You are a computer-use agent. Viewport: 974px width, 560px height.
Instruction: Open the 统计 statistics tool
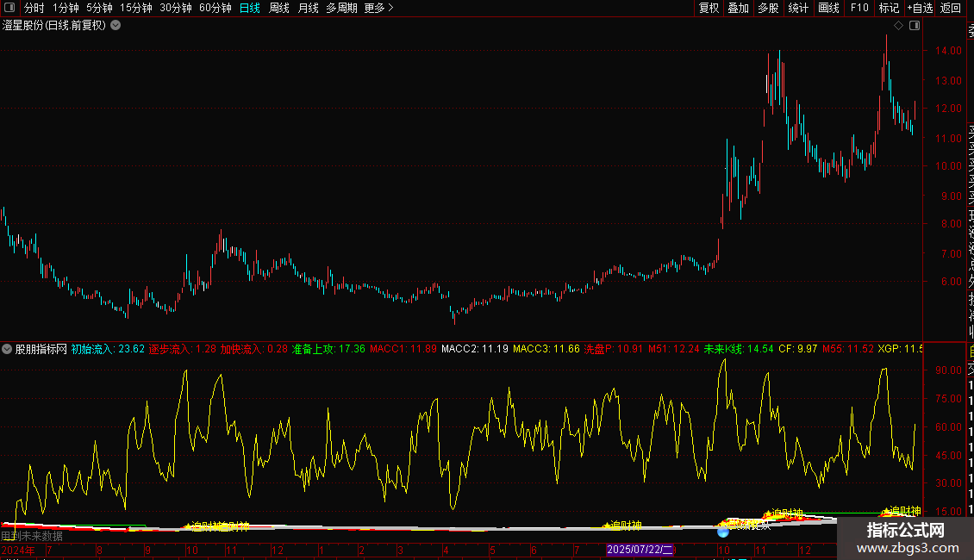tap(798, 8)
